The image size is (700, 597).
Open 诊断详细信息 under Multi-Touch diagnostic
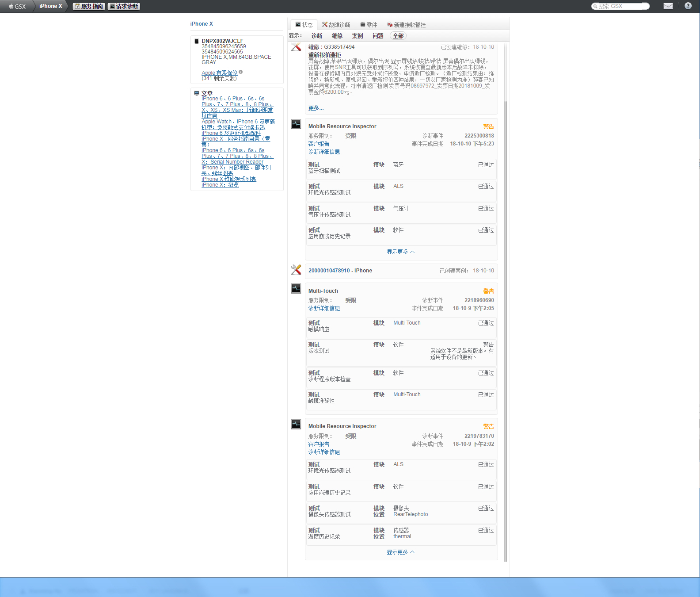point(324,308)
